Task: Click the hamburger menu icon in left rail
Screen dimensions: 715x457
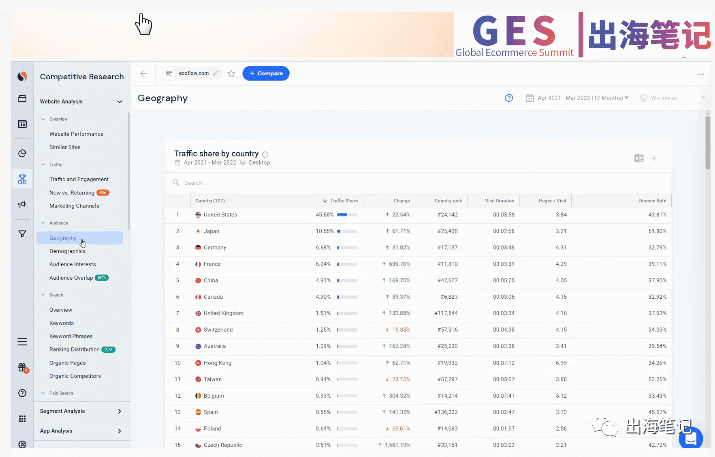Action: [x=22, y=342]
